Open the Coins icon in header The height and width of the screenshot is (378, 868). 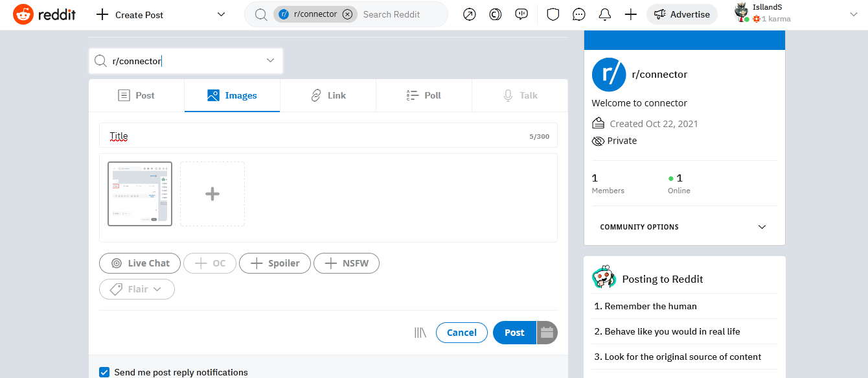click(x=496, y=14)
